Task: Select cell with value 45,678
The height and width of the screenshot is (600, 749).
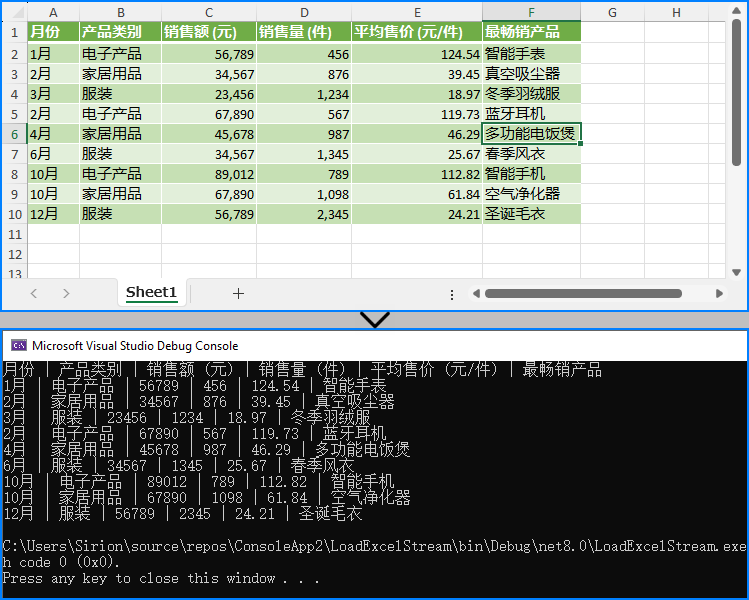Action: (x=209, y=134)
